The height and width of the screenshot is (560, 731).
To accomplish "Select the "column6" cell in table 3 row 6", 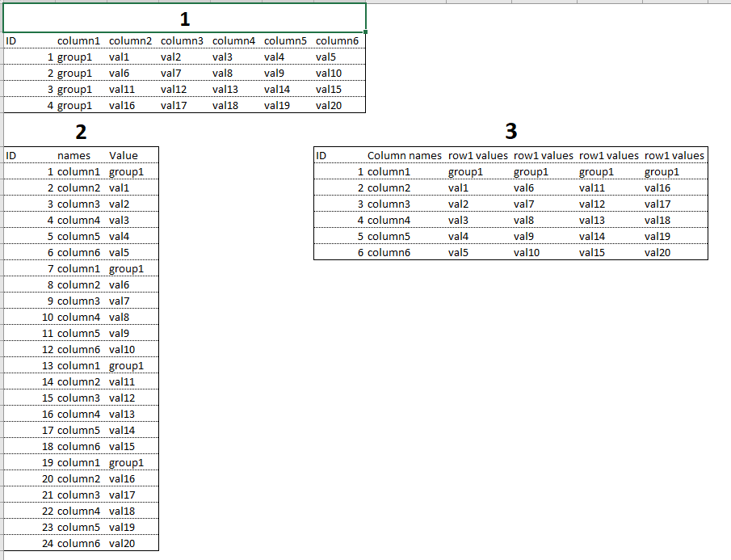I will (x=386, y=252).
